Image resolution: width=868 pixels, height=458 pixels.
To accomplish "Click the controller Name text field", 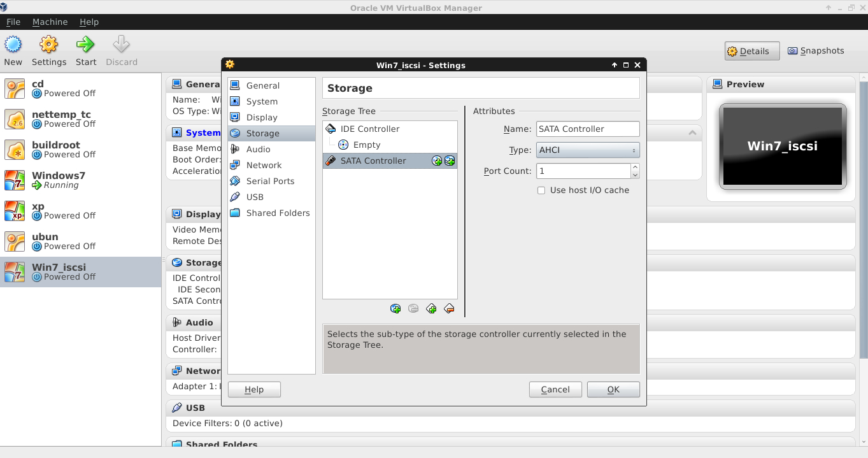I will tap(588, 129).
